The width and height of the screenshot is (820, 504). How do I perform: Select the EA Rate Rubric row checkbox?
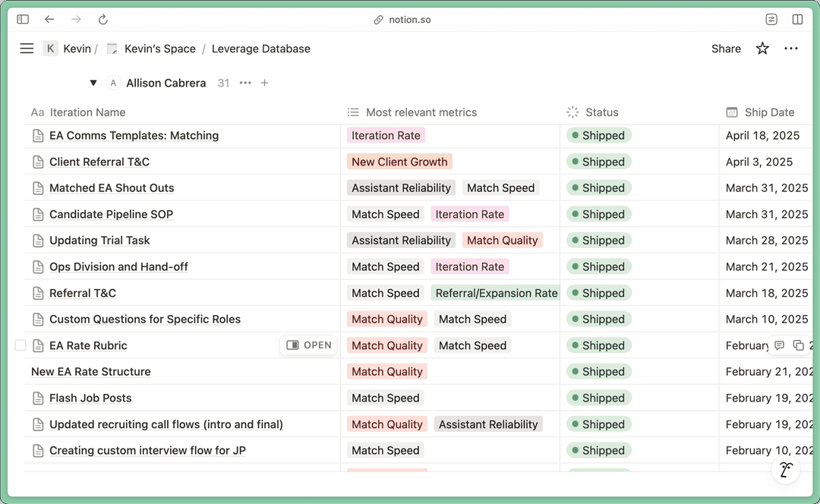point(20,345)
